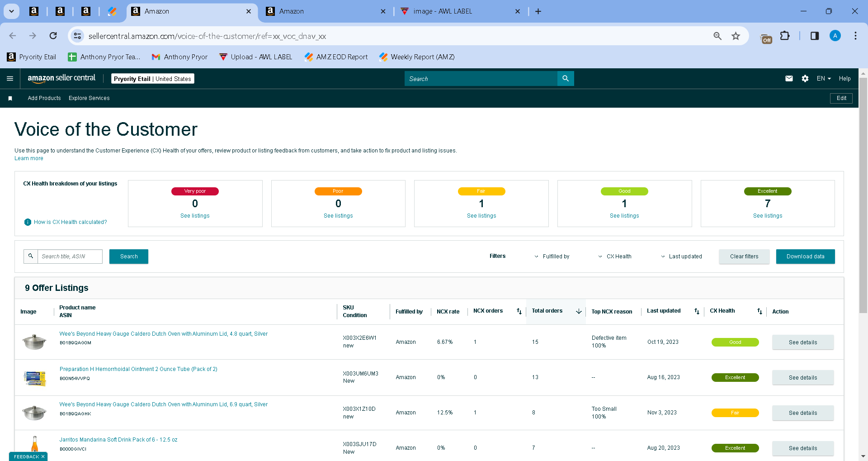This screenshot has height=461, width=868.
Task: Click the page vertical scrollbar
Action: coord(863,195)
